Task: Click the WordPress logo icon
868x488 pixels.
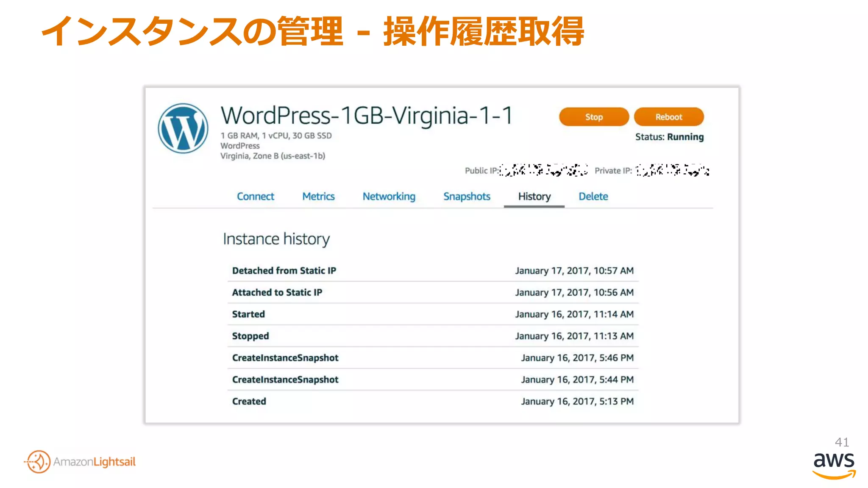Action: pos(183,128)
